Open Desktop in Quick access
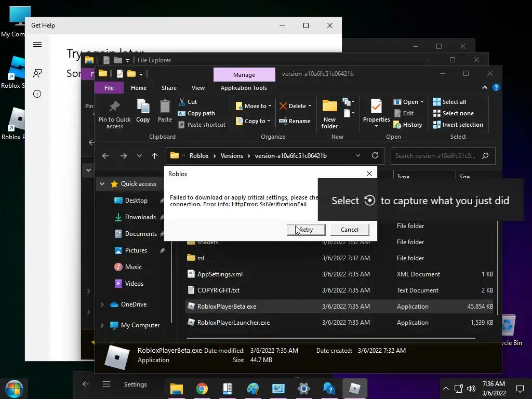This screenshot has height=399, width=532. pyautogui.click(x=136, y=201)
